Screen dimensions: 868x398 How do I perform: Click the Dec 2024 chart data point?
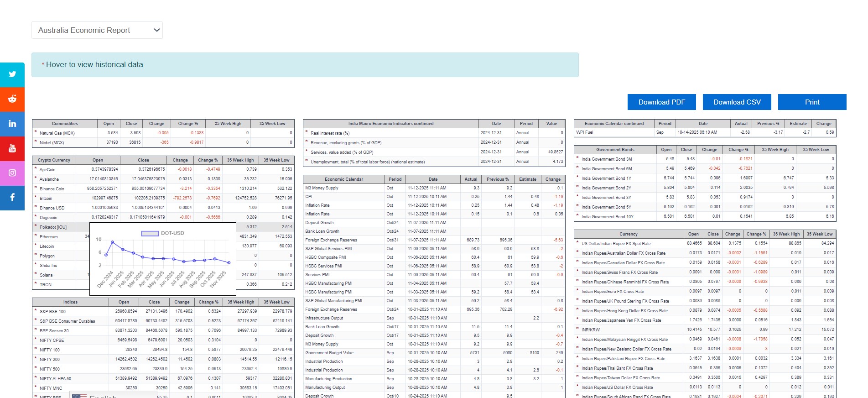[x=106, y=255]
